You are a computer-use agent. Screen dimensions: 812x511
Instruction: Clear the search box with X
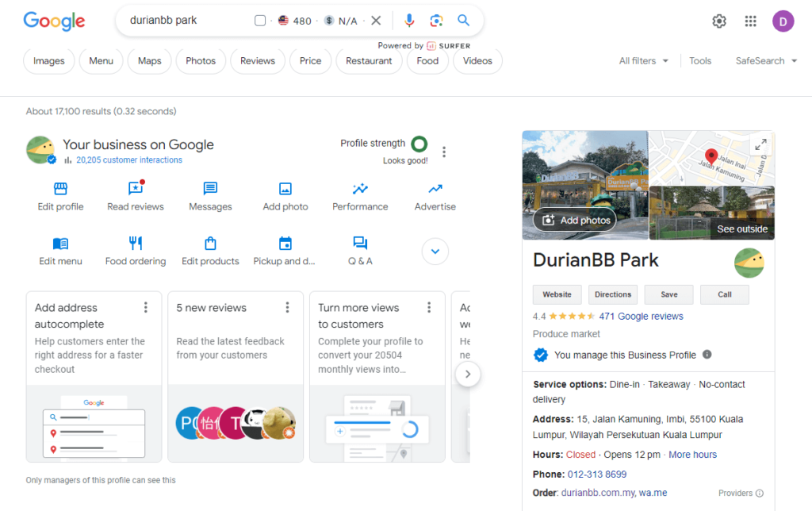coord(377,20)
